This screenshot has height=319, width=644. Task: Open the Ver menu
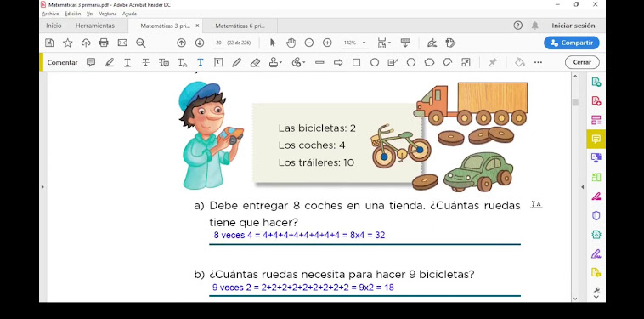(x=90, y=14)
